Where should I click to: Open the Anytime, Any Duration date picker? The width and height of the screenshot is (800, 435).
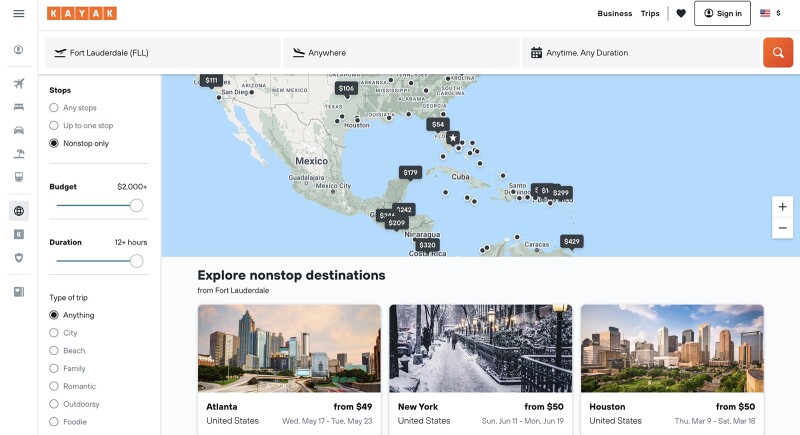(x=640, y=53)
